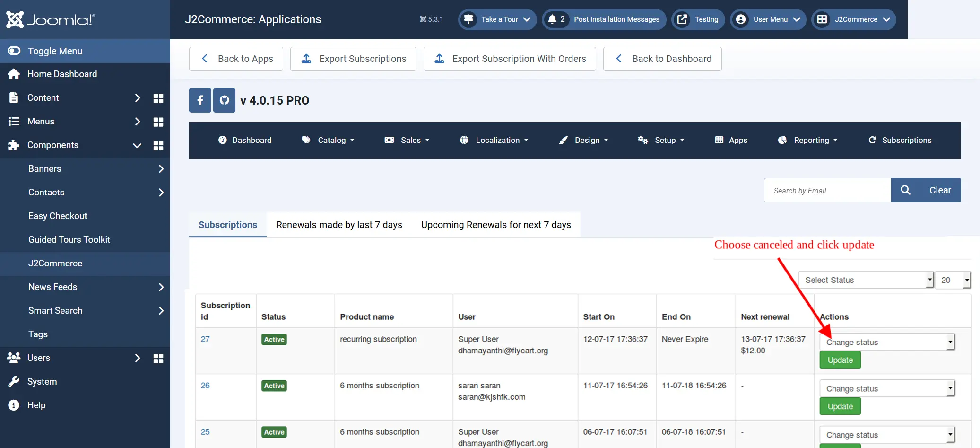Click the Joomla version 5.3.1 badge
980x448 pixels.
click(431, 19)
